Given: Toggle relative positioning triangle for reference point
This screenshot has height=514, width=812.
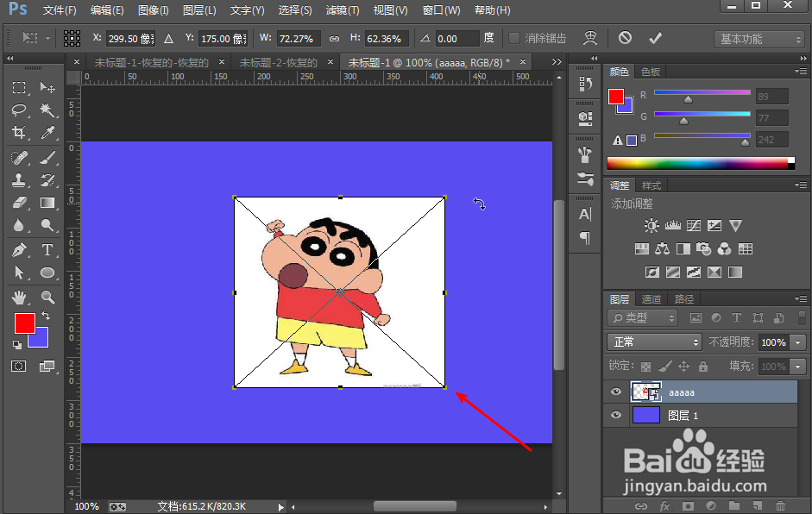Looking at the screenshot, I should 168,39.
